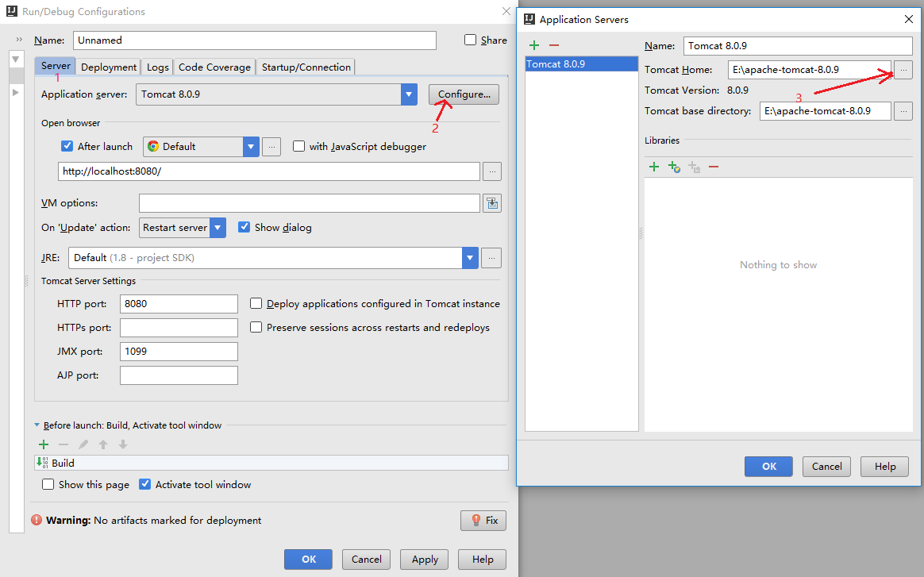Click the red warning icon
This screenshot has height=577, width=924.
[x=37, y=520]
